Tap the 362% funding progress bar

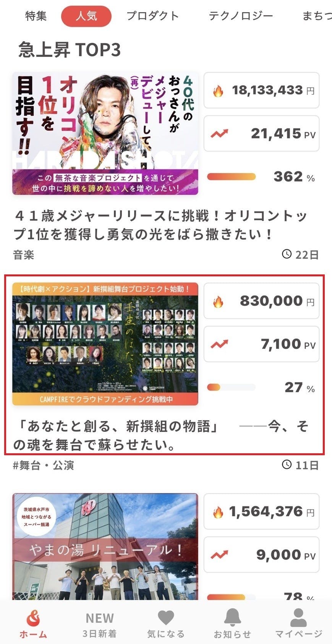(x=232, y=177)
